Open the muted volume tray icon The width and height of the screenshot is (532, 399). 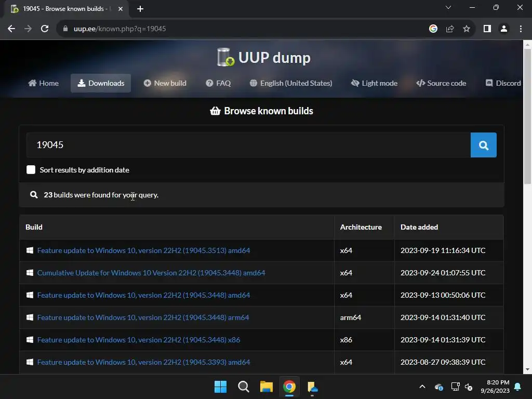point(469,387)
